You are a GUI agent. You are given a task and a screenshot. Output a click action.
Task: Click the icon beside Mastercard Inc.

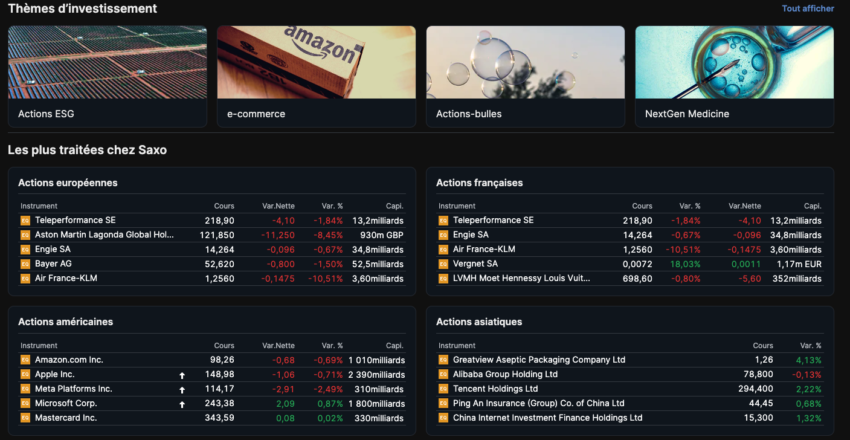[25, 418]
